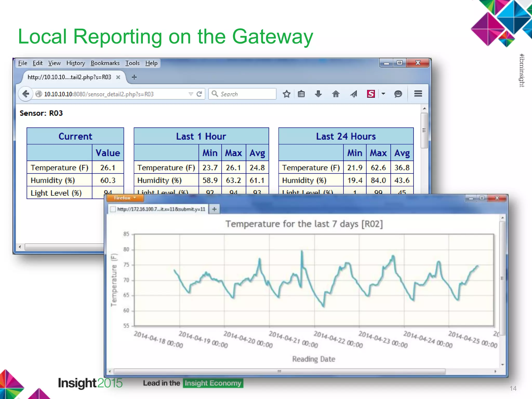Click Last 24 Hours max temperature 62.6

coord(378,168)
